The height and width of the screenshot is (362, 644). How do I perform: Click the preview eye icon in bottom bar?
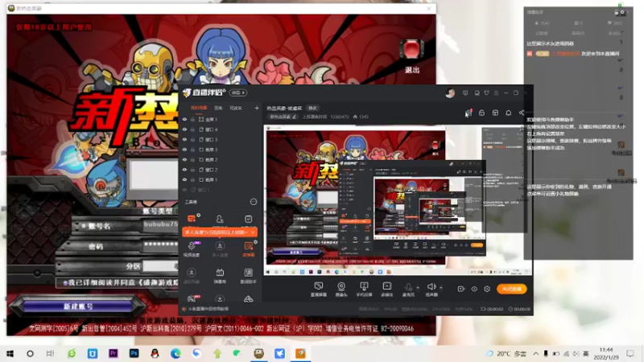[x=474, y=289]
